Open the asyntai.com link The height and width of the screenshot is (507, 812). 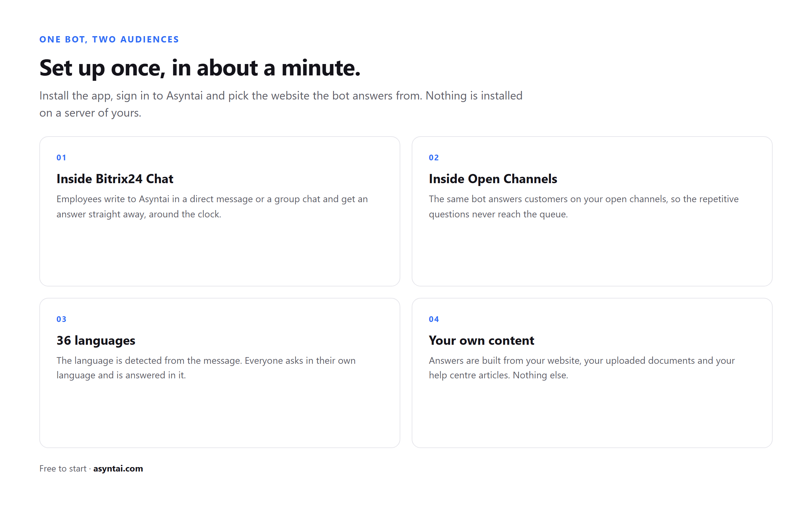coord(118,468)
